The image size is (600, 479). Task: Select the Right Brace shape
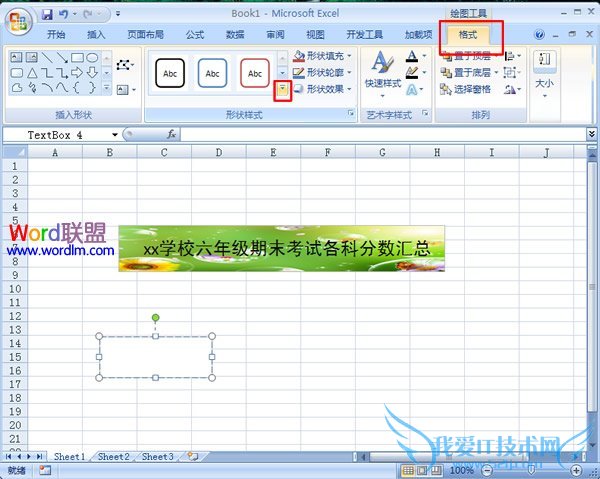92,88
